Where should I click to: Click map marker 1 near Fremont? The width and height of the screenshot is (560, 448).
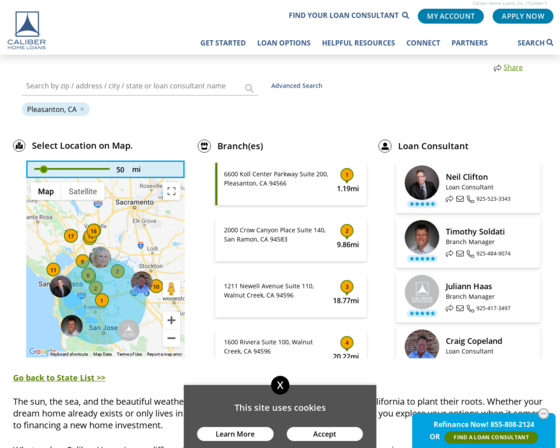pos(102,300)
